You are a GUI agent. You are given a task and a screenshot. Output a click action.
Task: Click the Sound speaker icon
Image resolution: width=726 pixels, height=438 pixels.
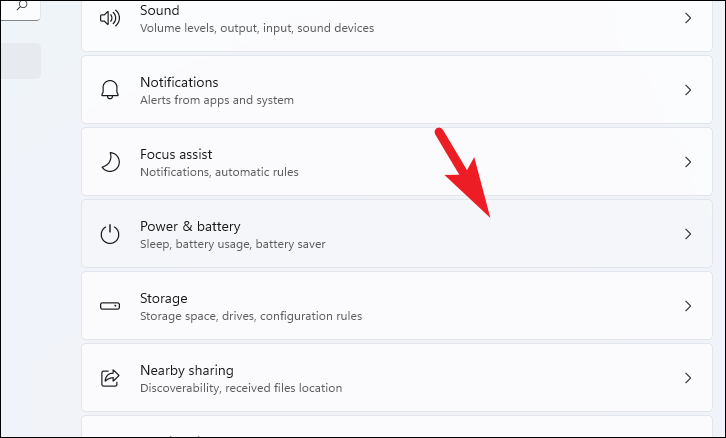click(110, 18)
